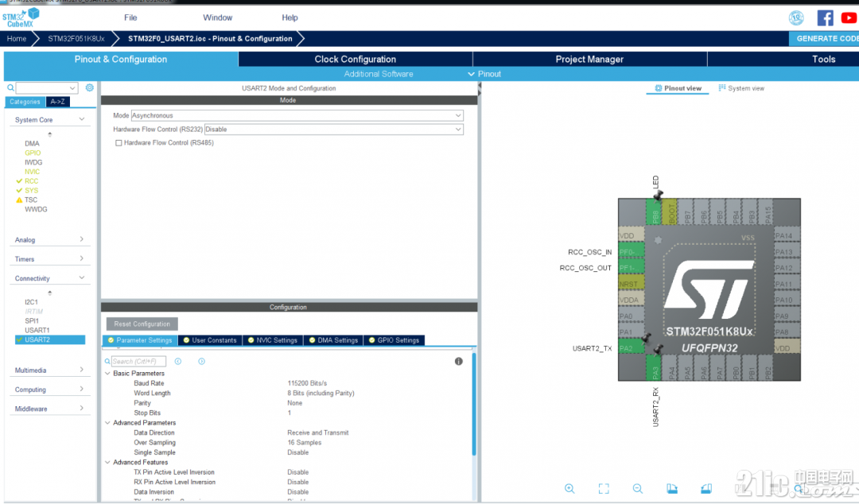Click the Reset Configuration button

coord(142,324)
